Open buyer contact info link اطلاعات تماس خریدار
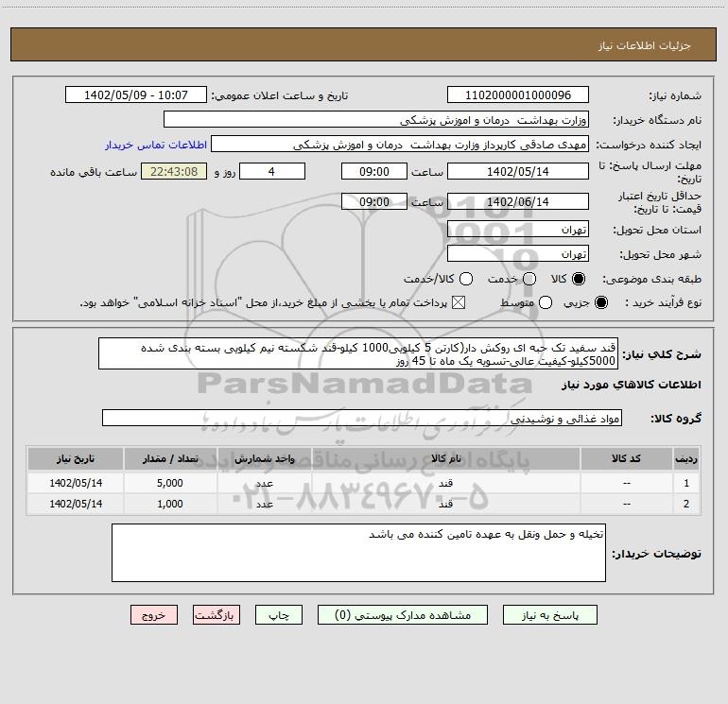 point(156,145)
